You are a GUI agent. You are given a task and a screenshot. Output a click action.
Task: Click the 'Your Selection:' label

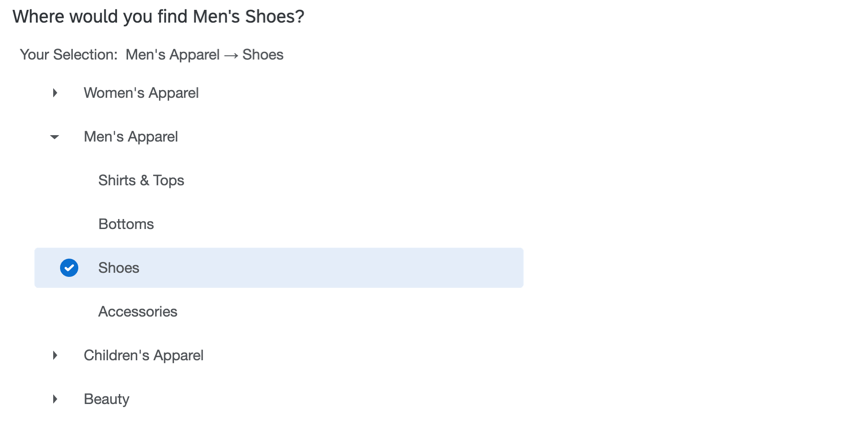[x=69, y=55]
